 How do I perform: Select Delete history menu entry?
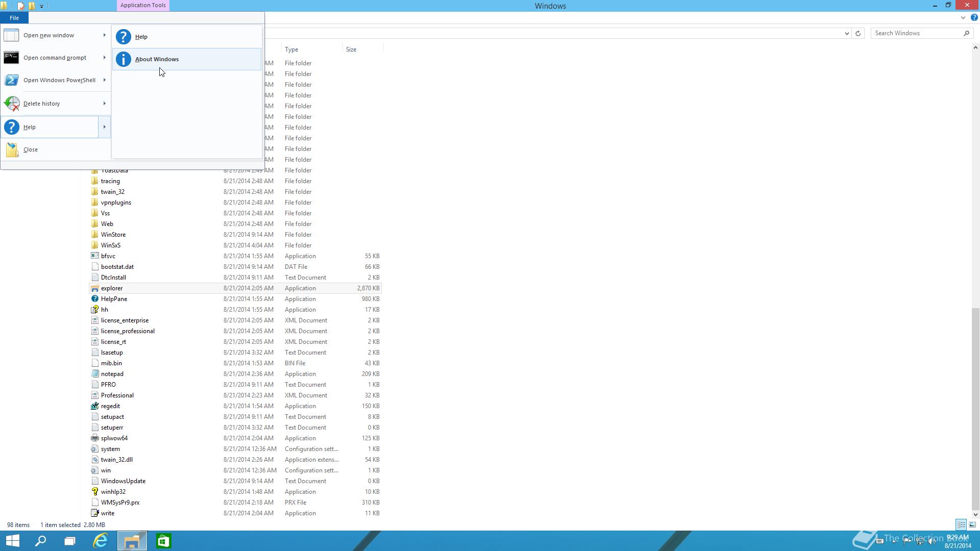(x=50, y=104)
